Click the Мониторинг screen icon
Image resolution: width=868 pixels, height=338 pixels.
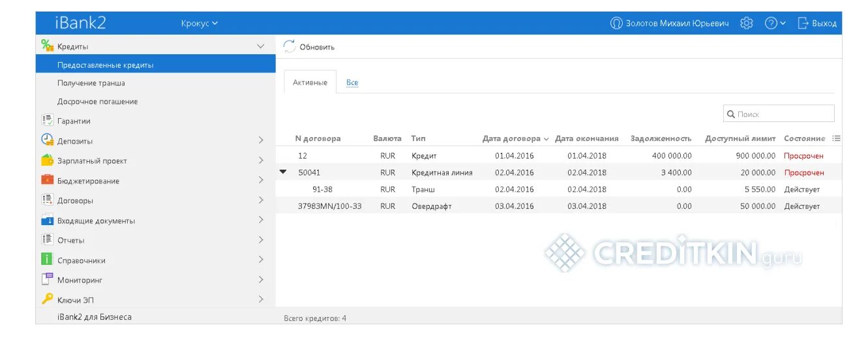47,279
